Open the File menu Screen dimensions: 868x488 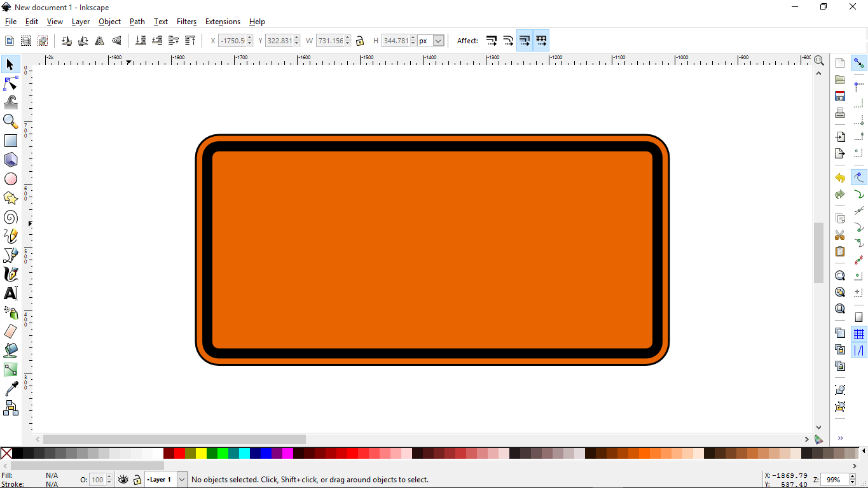pos(11,22)
